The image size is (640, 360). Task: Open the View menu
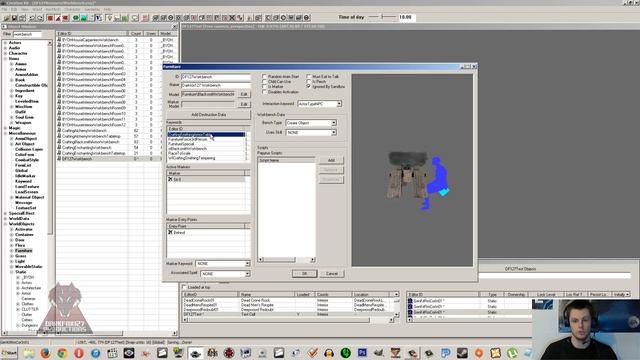pyautogui.click(x=25, y=9)
